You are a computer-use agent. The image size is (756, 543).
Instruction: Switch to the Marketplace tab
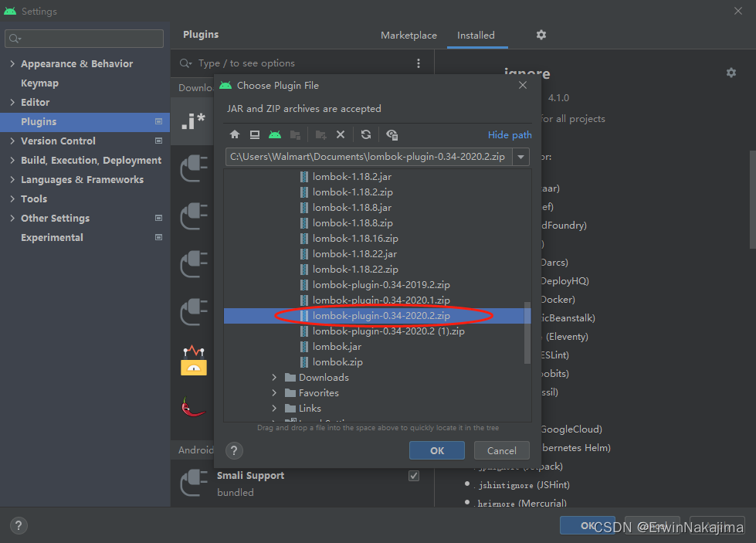(x=409, y=35)
